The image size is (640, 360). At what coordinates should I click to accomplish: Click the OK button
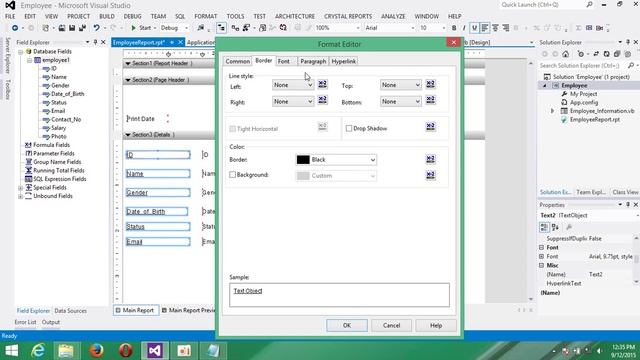(347, 325)
